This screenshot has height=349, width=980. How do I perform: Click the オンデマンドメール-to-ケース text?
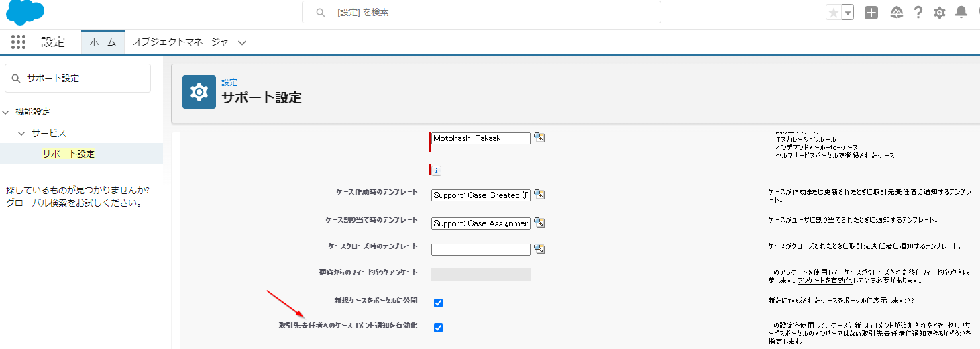pos(815,148)
